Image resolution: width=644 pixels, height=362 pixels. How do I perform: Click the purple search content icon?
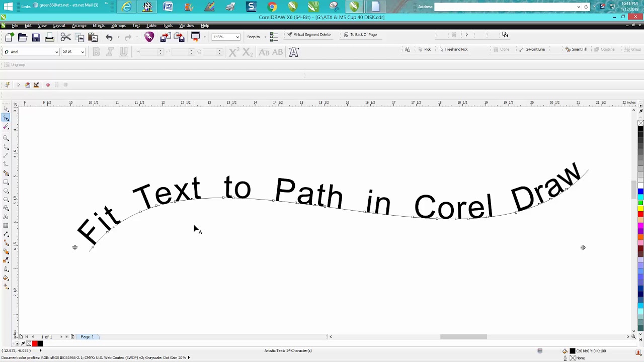[x=149, y=37]
